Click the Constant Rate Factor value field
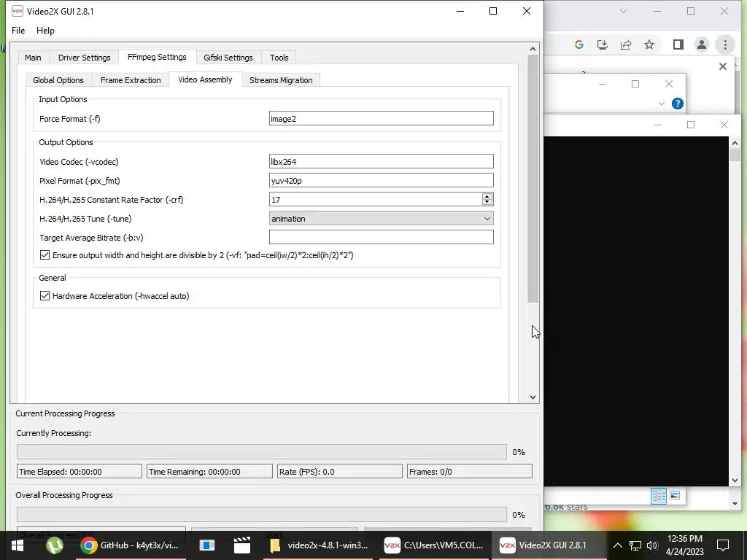Image resolution: width=747 pixels, height=560 pixels. click(x=376, y=200)
